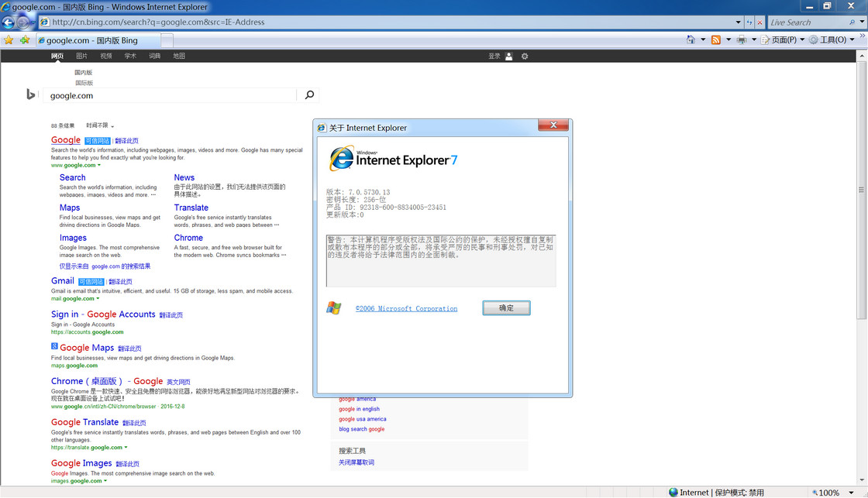Image resolution: width=868 pixels, height=498 pixels.
Task: Switch to 国际版 search option
Action: pyautogui.click(x=84, y=83)
